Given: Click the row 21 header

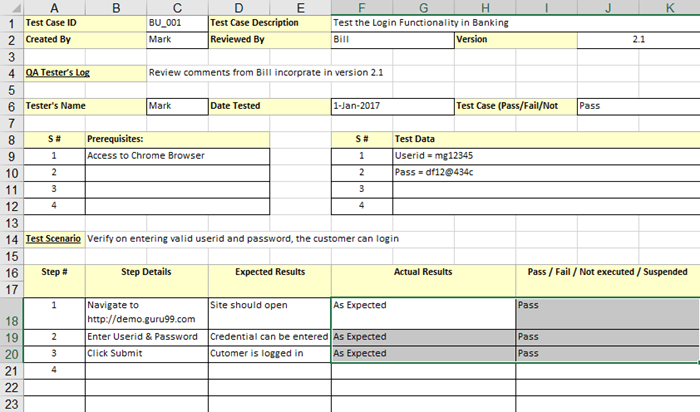Looking at the screenshot, I should point(10,370).
